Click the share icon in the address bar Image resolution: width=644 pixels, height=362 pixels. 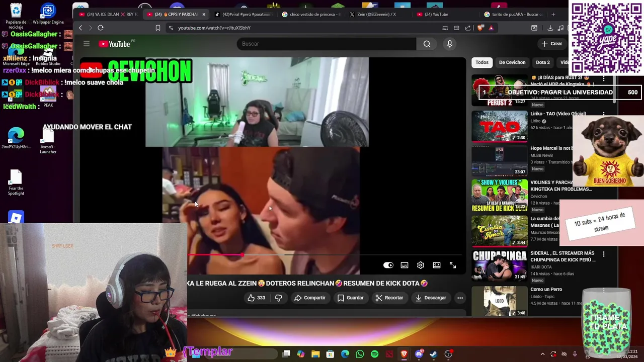tap(468, 28)
